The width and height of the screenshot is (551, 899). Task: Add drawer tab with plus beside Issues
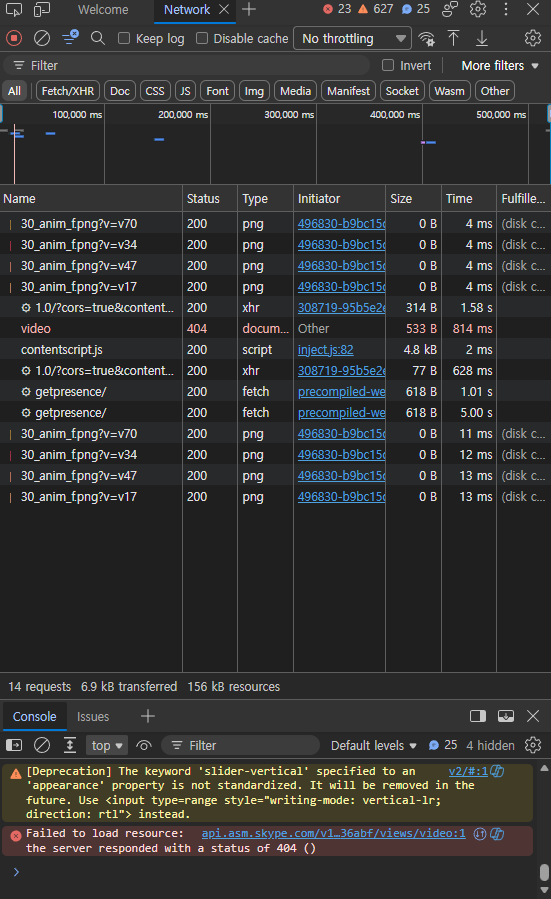click(148, 716)
